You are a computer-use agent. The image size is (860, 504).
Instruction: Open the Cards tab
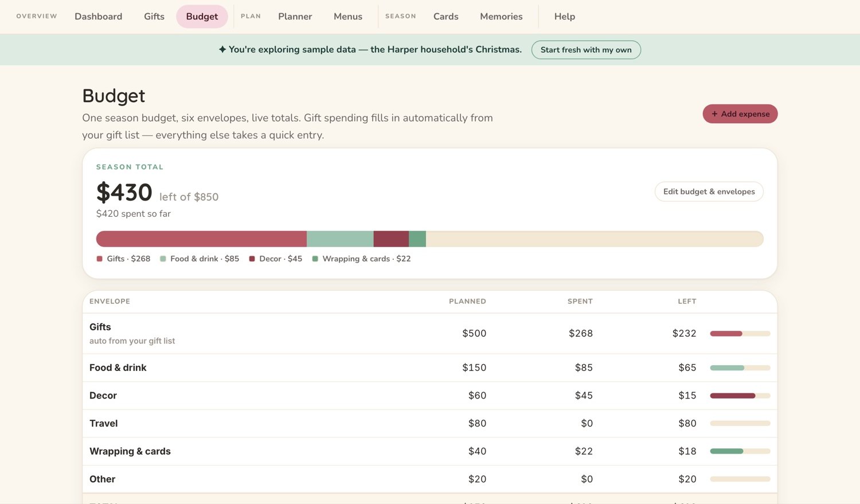coord(446,17)
